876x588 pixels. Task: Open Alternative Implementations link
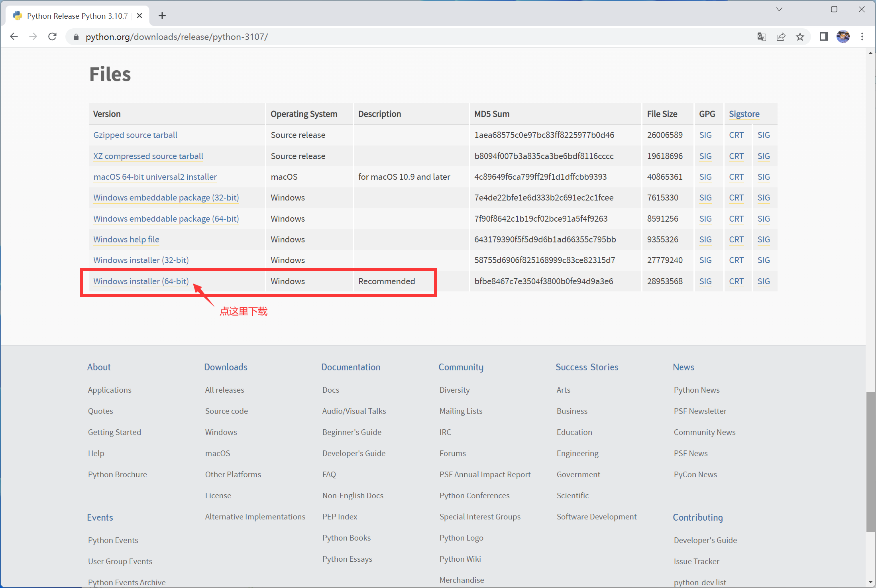click(255, 517)
